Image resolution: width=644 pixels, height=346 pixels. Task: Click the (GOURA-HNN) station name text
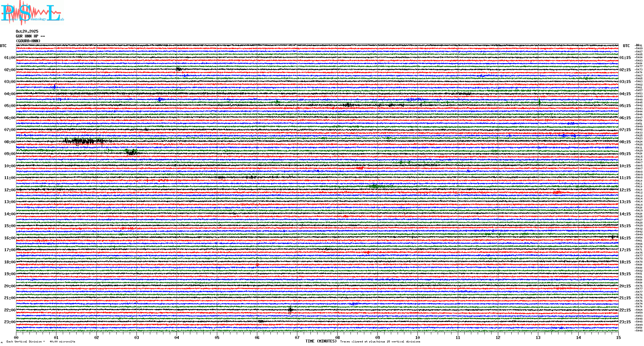(28, 41)
